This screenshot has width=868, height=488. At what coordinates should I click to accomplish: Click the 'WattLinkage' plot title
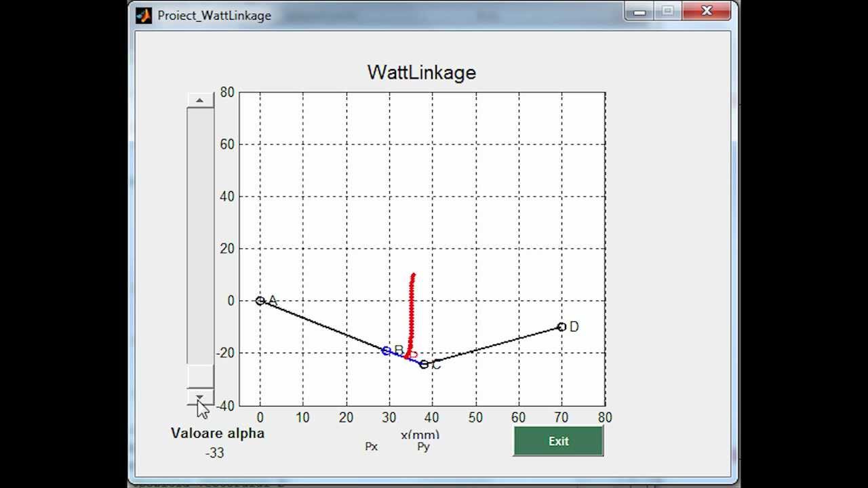[x=422, y=73]
